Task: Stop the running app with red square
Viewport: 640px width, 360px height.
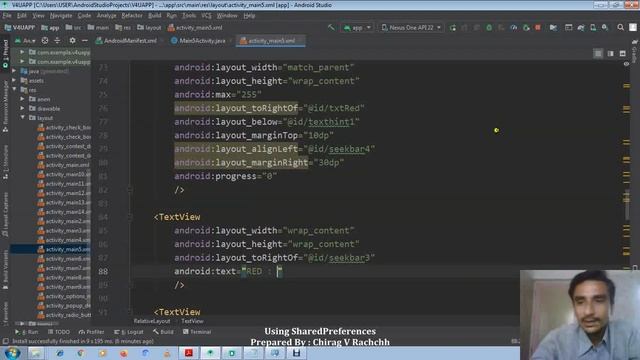Action: point(538,27)
